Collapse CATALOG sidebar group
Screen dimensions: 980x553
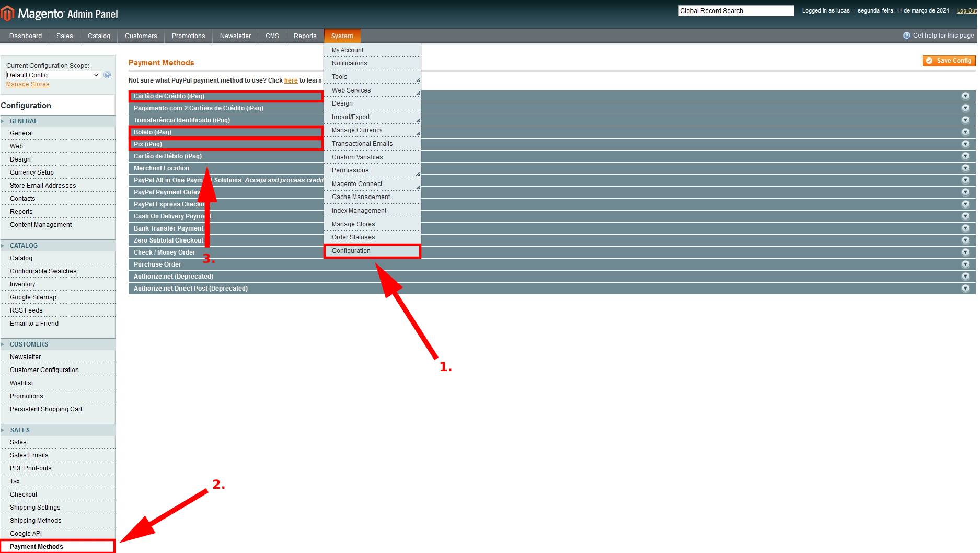click(x=57, y=246)
